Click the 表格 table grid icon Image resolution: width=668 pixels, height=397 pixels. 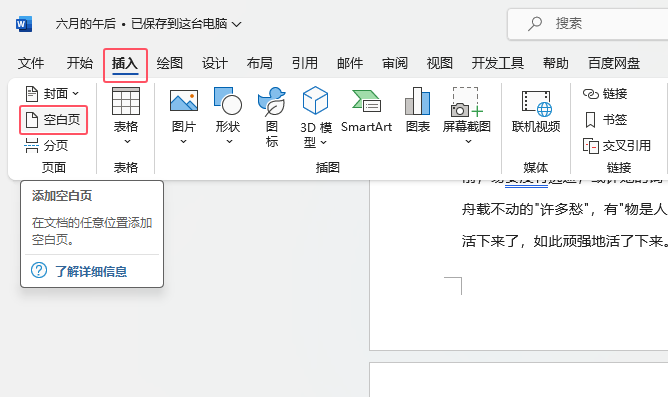[126, 101]
